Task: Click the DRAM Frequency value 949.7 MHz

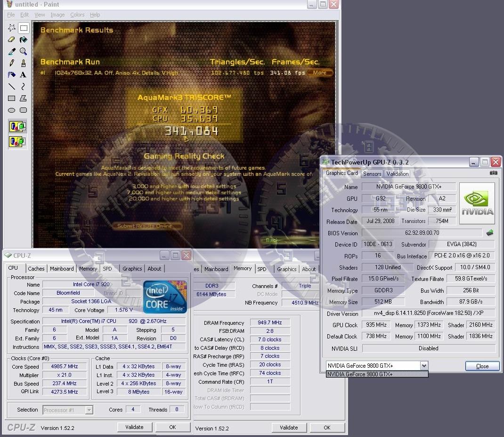Action: [270, 322]
